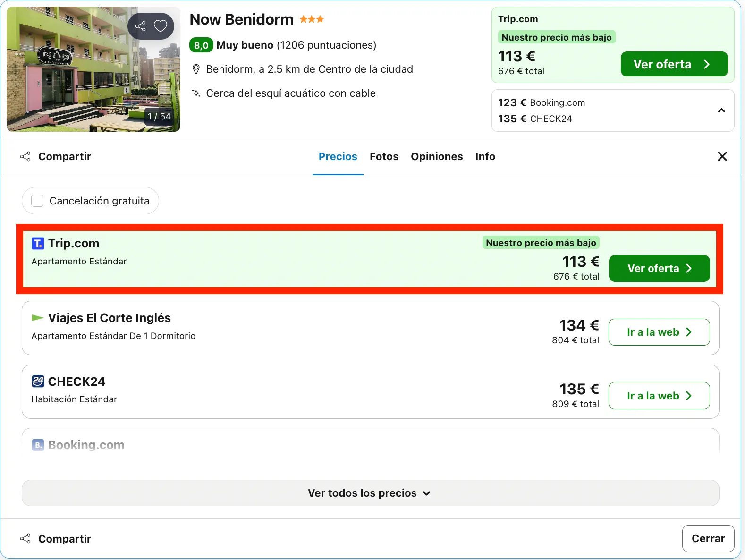The width and height of the screenshot is (745, 560).
Task: Click Ir a la web for Viajes El Corte Inglés
Action: pos(660,332)
